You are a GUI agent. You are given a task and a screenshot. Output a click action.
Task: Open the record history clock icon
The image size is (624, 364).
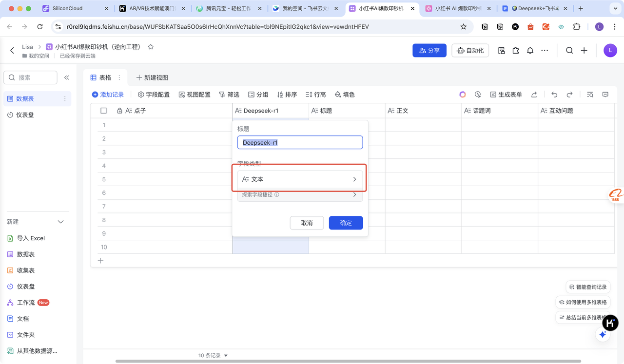point(478,95)
